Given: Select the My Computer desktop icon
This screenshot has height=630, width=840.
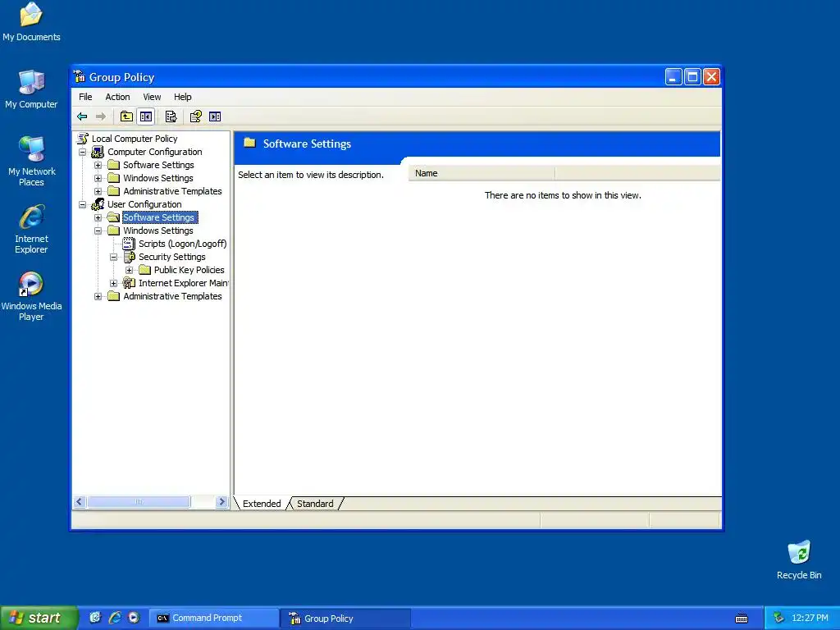Looking at the screenshot, I should click(31, 89).
